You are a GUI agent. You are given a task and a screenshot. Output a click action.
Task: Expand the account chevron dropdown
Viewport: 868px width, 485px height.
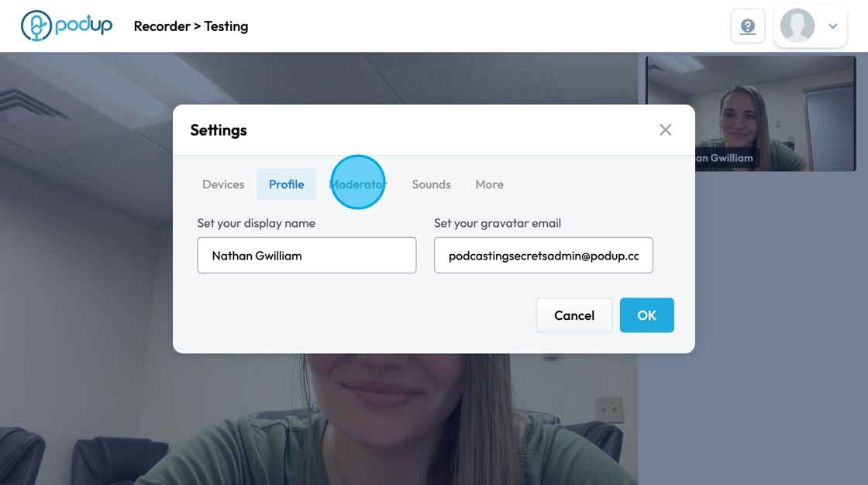pos(833,26)
